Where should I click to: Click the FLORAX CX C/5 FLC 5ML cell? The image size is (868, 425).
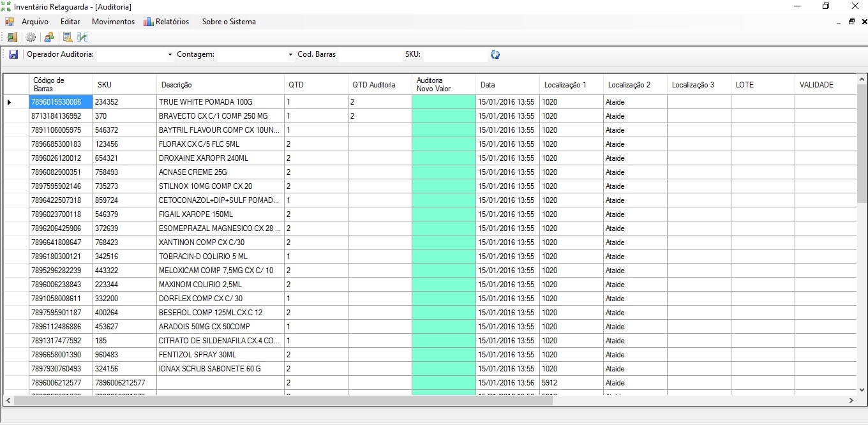[220, 144]
